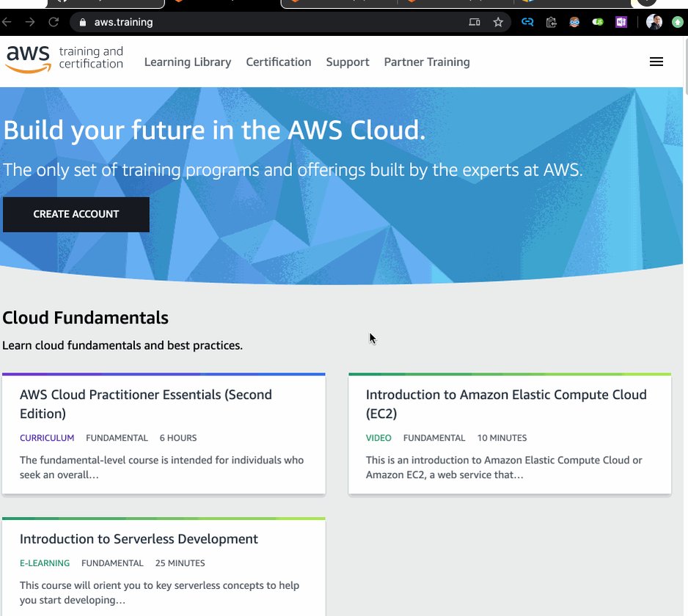688x616 pixels.
Task: Click the Cloud Practitioner card description text
Action: pyautogui.click(x=161, y=467)
